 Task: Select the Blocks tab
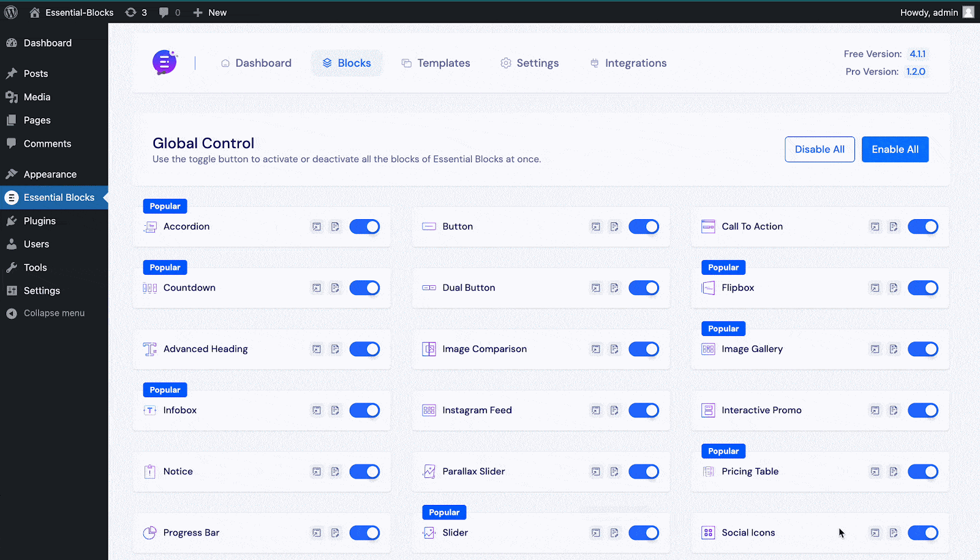coord(347,63)
